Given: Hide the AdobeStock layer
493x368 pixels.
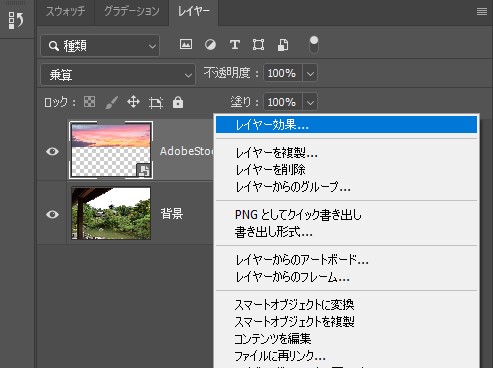Looking at the screenshot, I should [x=52, y=151].
